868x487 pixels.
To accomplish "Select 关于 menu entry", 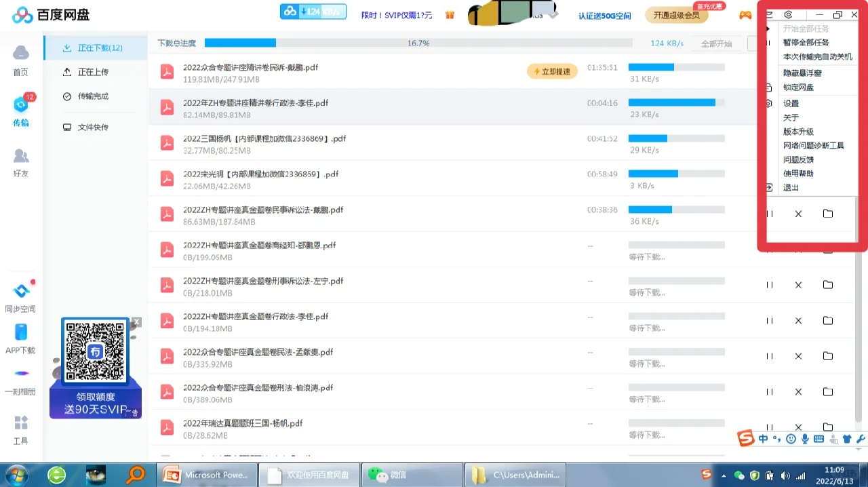I will click(x=791, y=118).
